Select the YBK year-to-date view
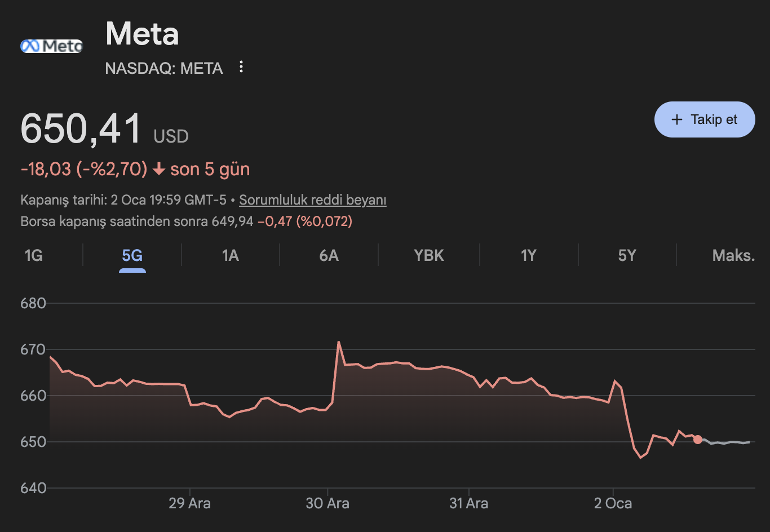 coord(428,255)
